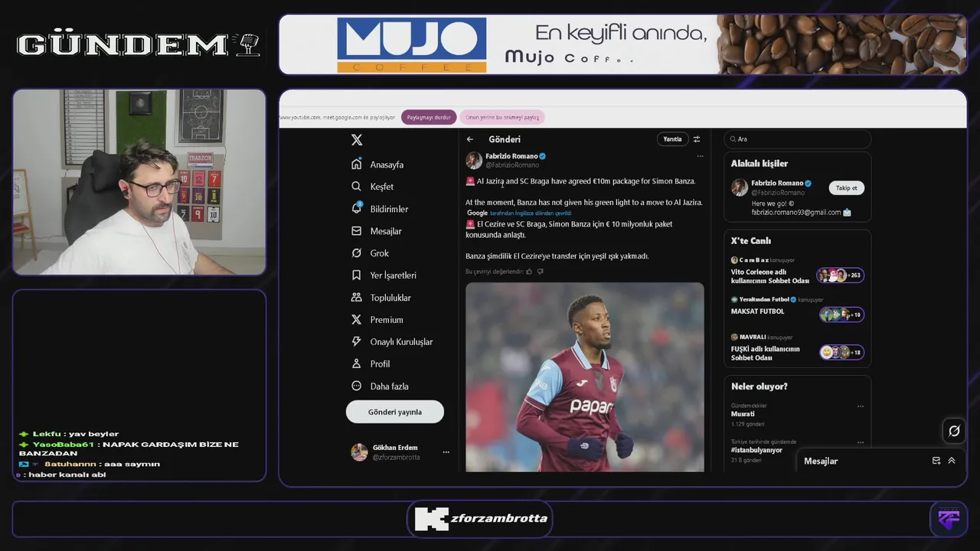
Task: Click the +263 listeners badge
Action: tap(841, 275)
